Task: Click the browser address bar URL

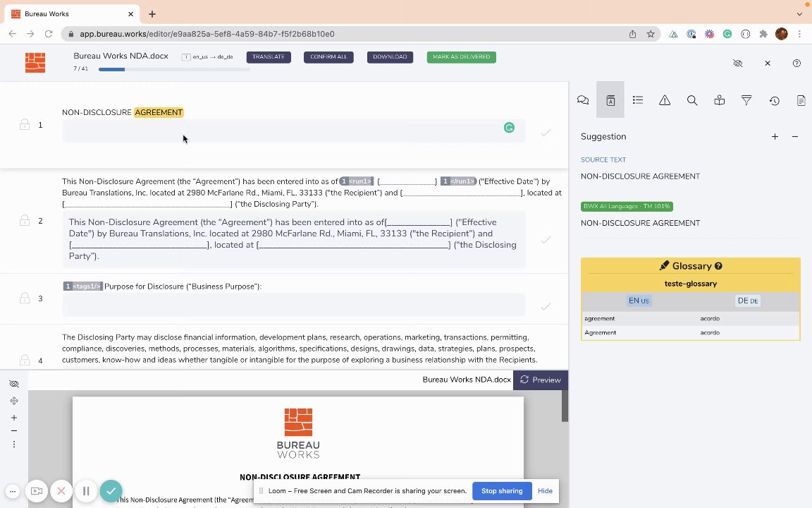Action: pyautogui.click(x=207, y=34)
